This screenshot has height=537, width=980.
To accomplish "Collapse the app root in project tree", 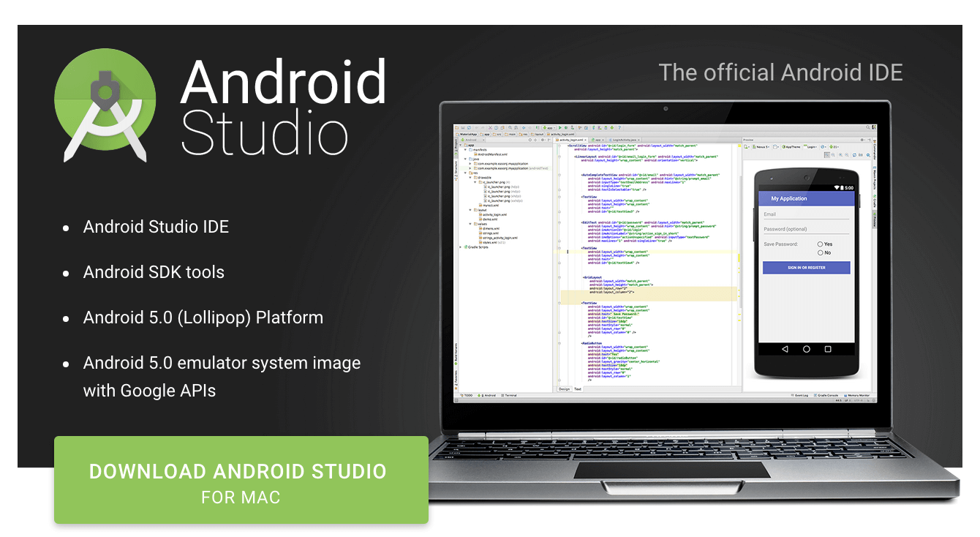I will 461,145.
